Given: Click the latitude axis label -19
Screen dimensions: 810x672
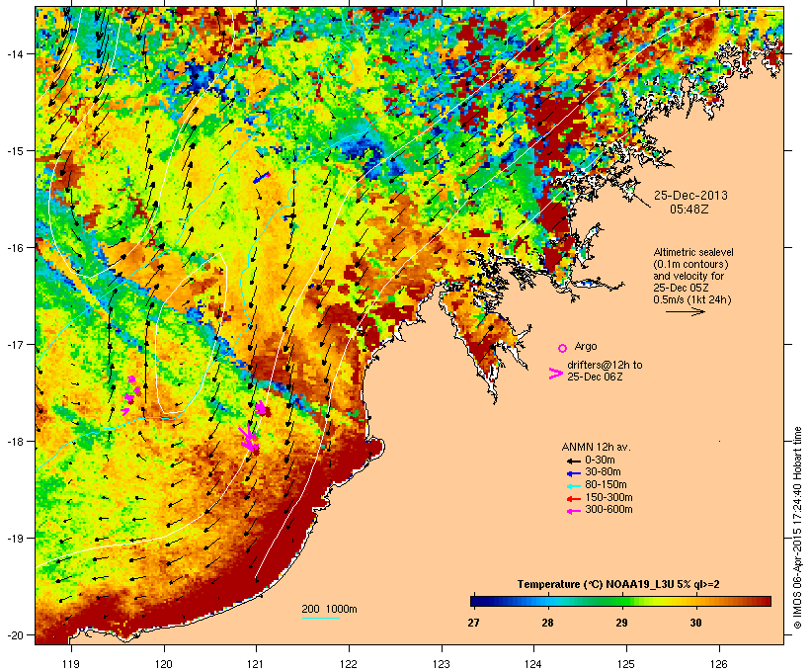Looking at the screenshot, I should click(x=14, y=539).
